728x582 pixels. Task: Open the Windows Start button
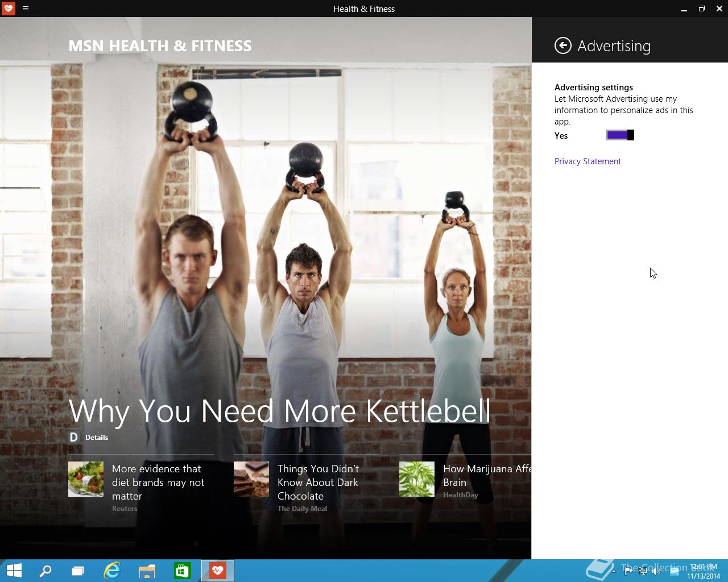tap(14, 571)
